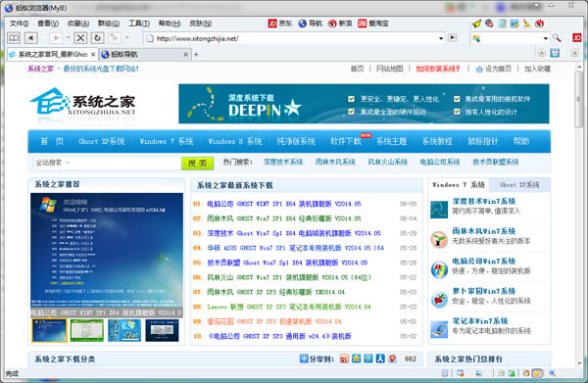The height and width of the screenshot is (383, 588).
Task: Stop page loading with the X button
Action: 80,38
